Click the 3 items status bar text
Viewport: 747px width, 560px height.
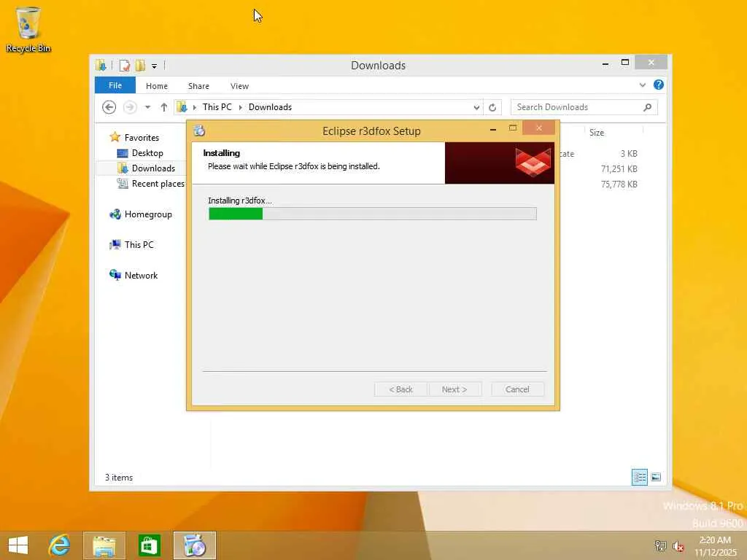click(119, 478)
